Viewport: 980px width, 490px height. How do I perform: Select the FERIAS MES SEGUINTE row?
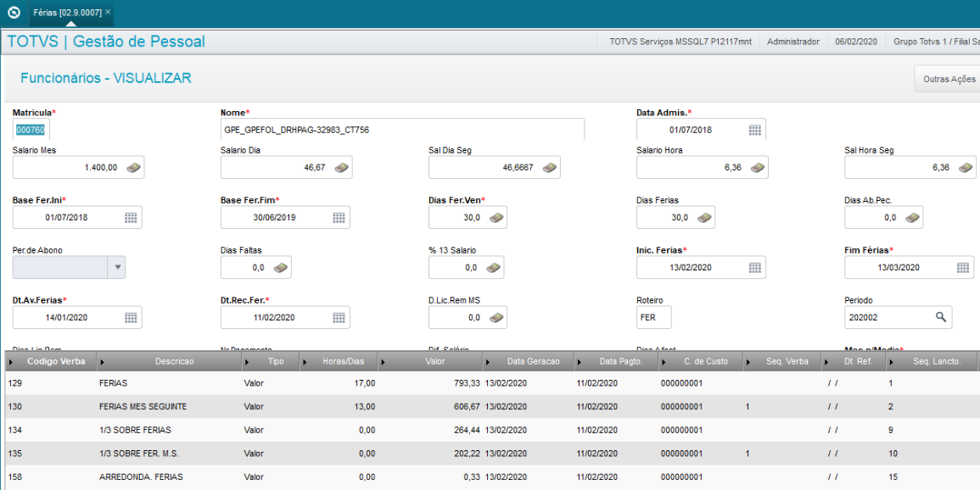tap(490, 406)
